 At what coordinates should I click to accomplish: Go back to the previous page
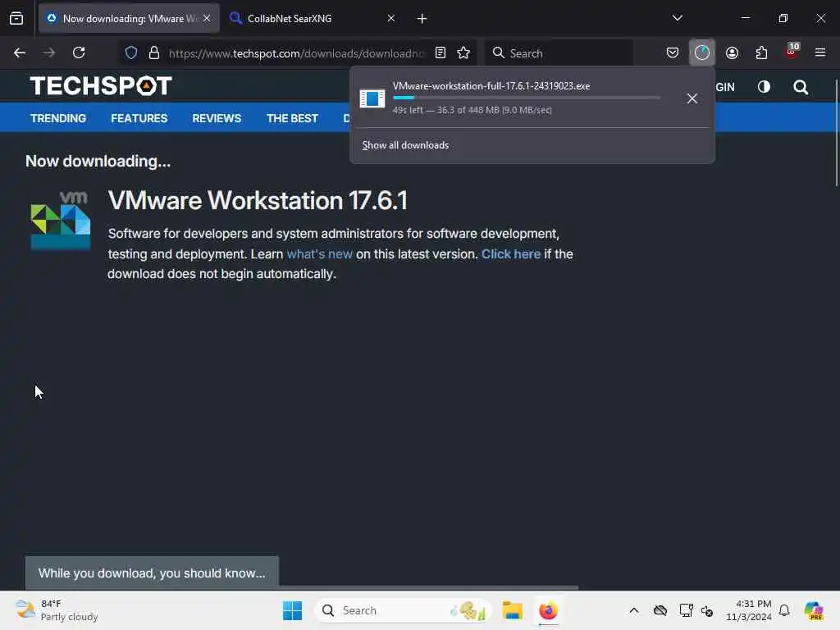pyautogui.click(x=20, y=52)
